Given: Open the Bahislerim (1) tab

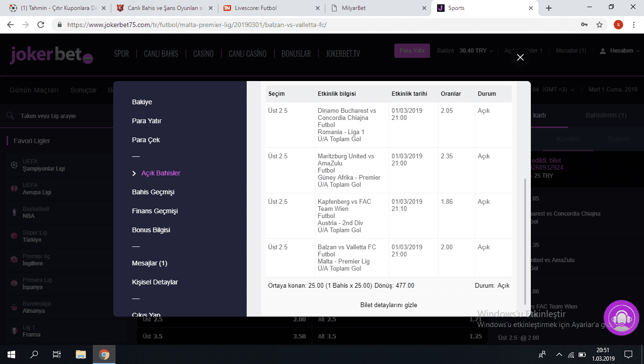Looking at the screenshot, I should pos(606,115).
